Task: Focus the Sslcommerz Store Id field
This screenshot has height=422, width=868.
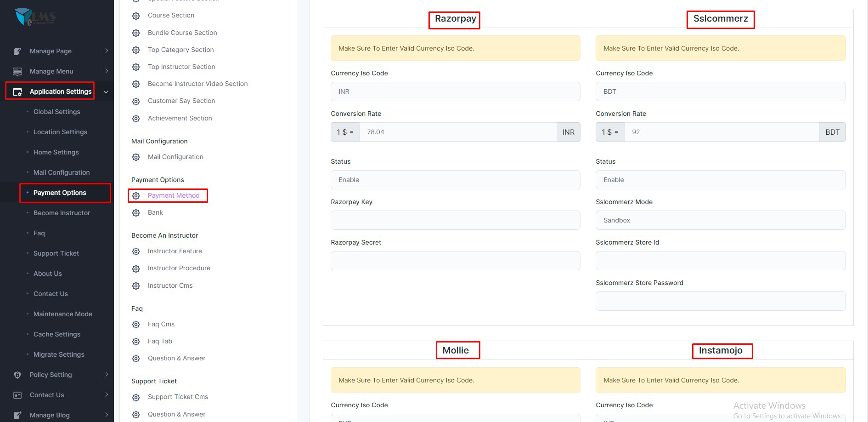Action: 720,261
